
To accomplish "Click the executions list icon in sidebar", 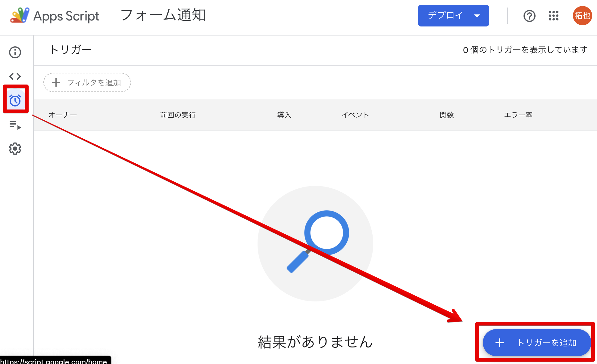I will click(15, 125).
